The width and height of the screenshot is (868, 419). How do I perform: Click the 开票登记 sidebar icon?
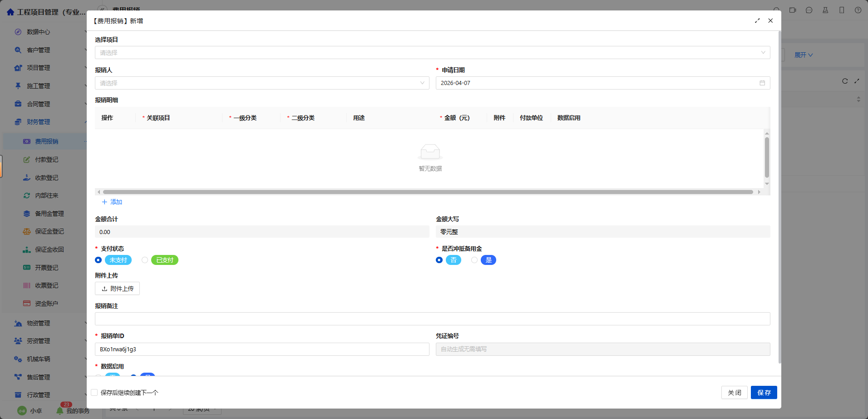click(27, 268)
